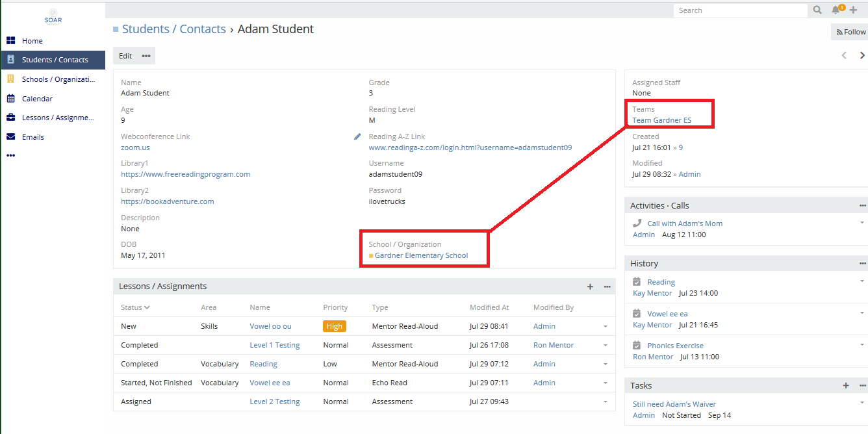Open Activities panel three-dots menu
Image resolution: width=868 pixels, height=434 pixels.
tap(862, 205)
